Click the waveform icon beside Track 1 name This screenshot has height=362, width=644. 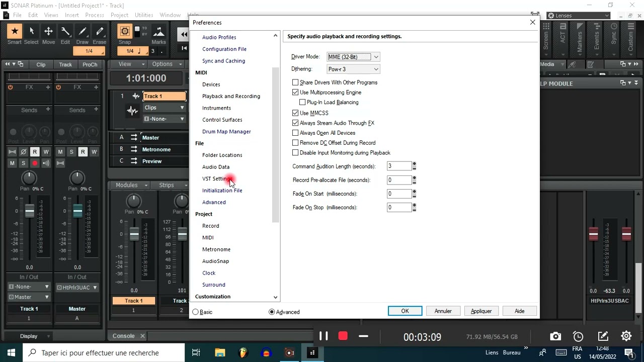click(136, 96)
